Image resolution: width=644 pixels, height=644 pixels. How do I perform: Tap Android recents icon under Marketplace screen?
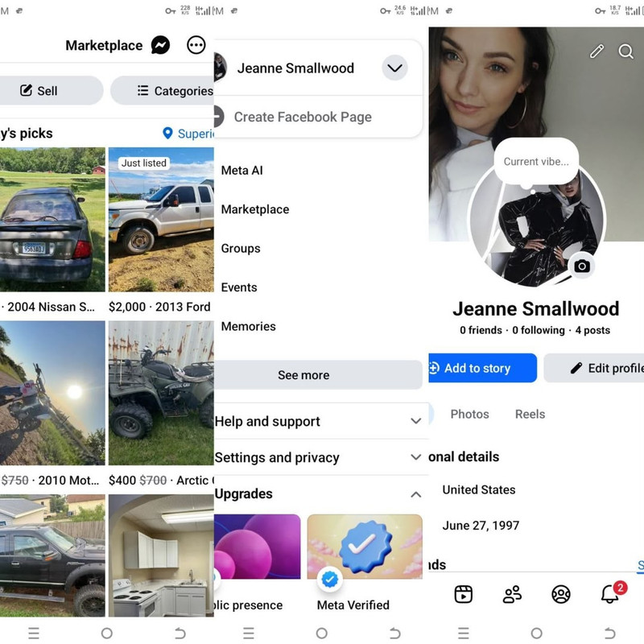pos(34,633)
